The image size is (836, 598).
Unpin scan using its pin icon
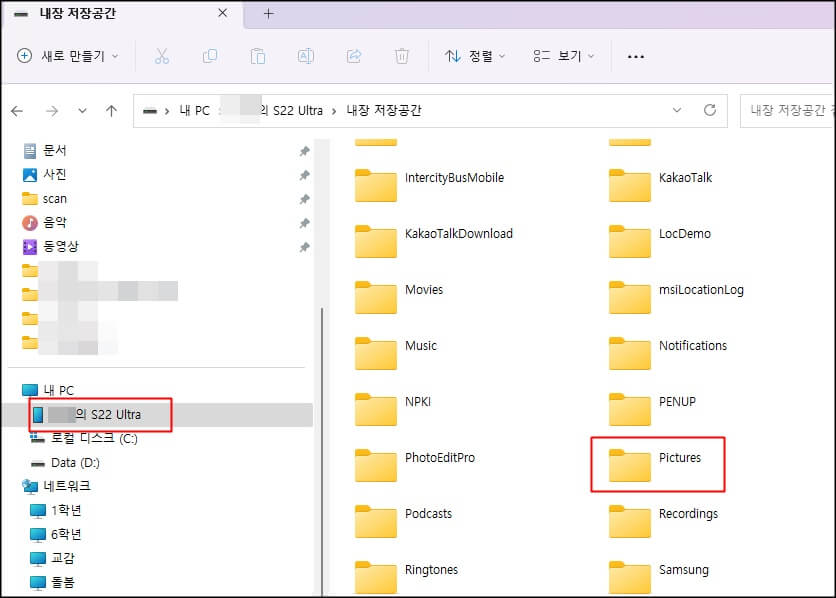[x=304, y=199]
